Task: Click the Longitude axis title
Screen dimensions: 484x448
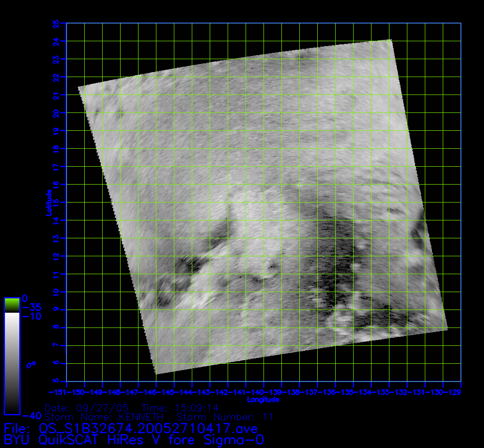Action: click(x=263, y=400)
